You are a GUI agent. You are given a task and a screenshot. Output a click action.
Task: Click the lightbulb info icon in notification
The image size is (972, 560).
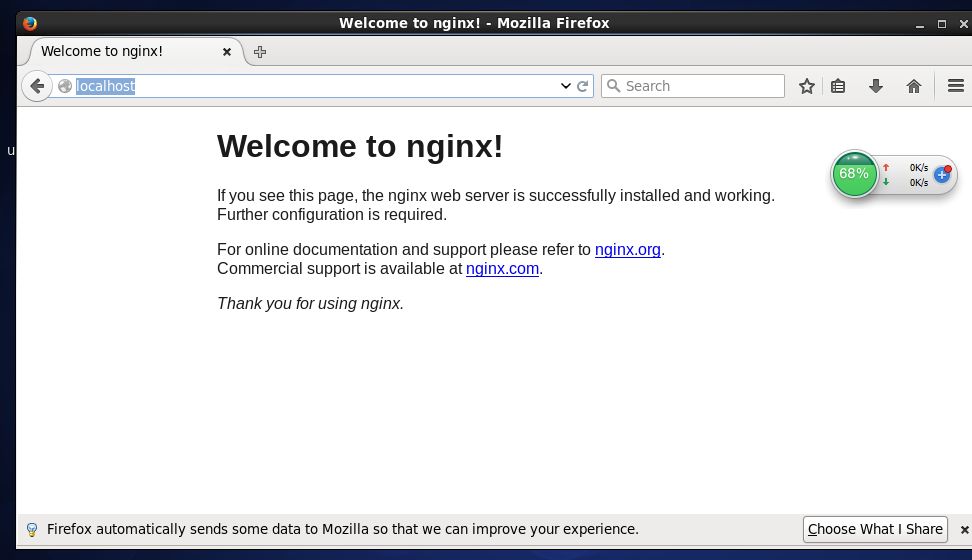tap(32, 530)
